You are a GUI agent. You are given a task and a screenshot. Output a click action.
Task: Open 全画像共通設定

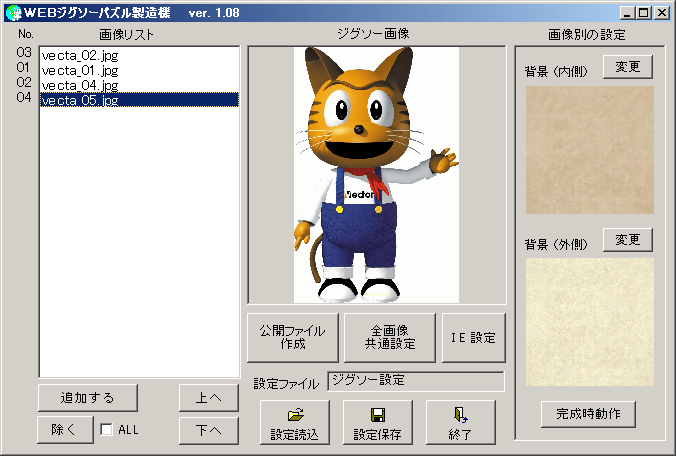click(390, 337)
